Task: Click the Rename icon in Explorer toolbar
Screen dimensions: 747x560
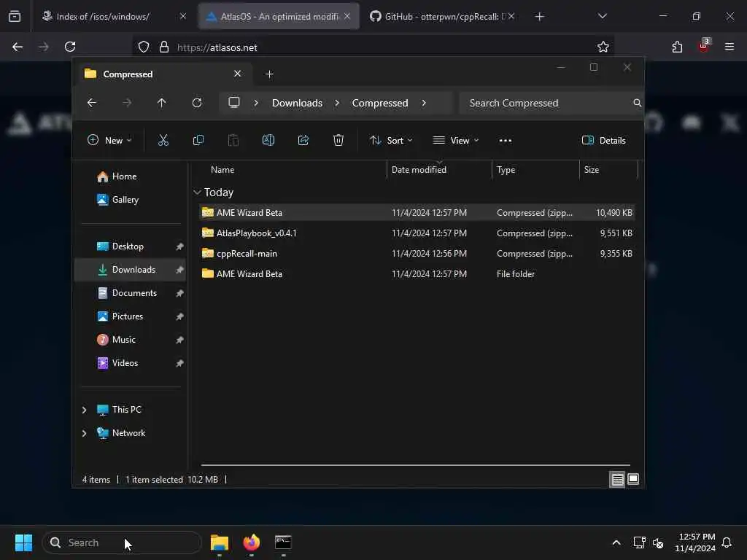Action: tap(268, 140)
